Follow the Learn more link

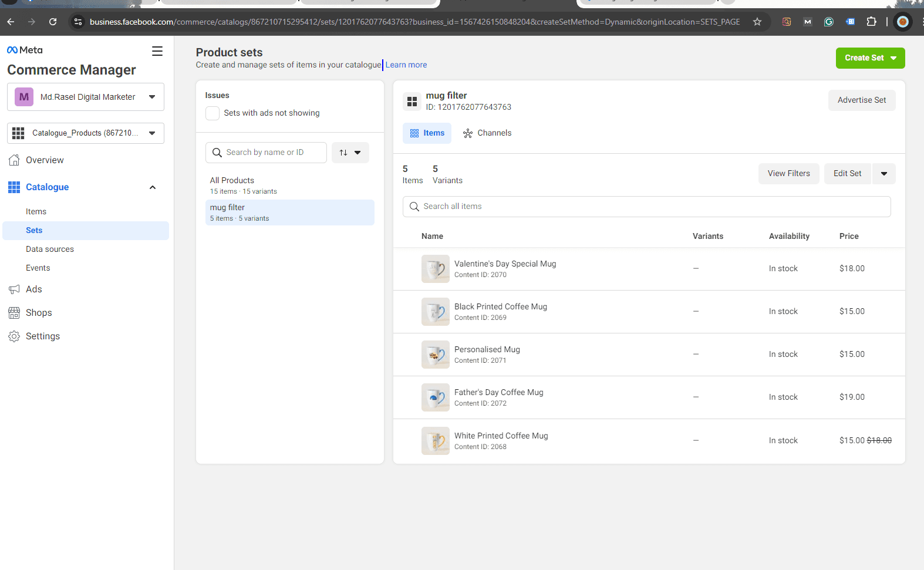pos(406,65)
